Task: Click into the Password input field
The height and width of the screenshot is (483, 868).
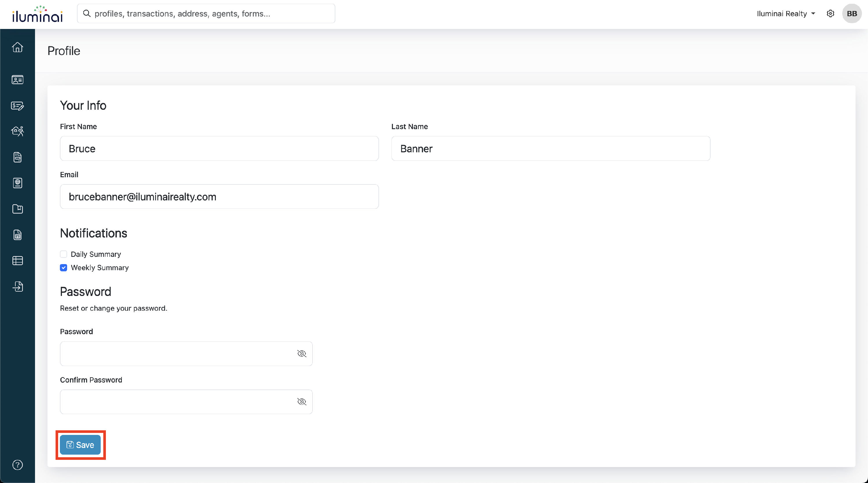Action: [186, 354]
